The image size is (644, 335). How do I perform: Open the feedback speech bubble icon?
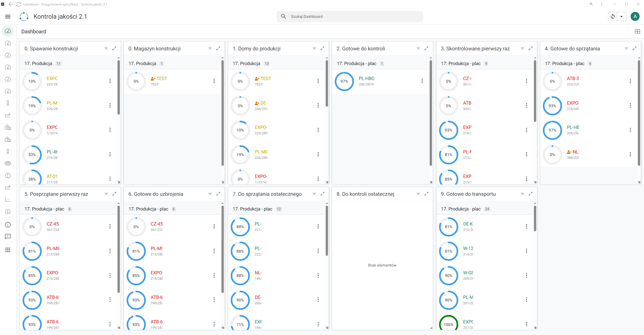(x=8, y=236)
